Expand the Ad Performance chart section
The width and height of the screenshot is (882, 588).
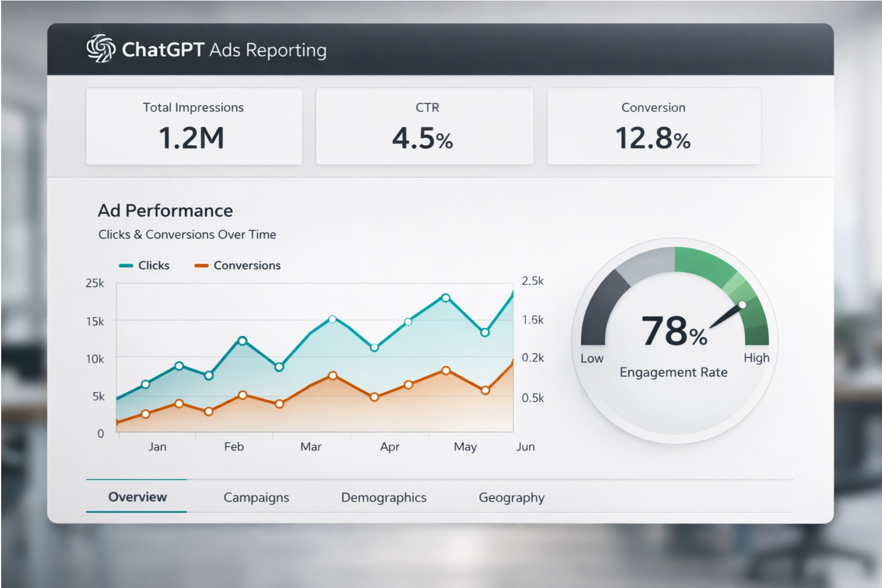coord(165,211)
